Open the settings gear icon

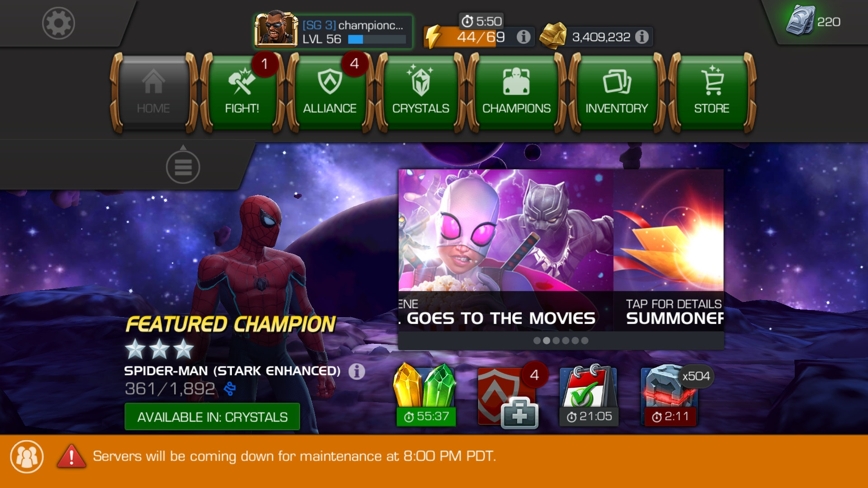pyautogui.click(x=58, y=23)
